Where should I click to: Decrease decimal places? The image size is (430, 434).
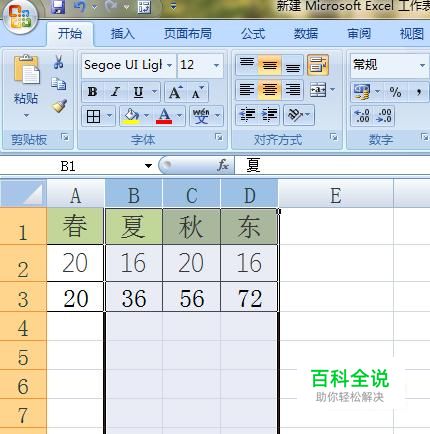coord(384,116)
